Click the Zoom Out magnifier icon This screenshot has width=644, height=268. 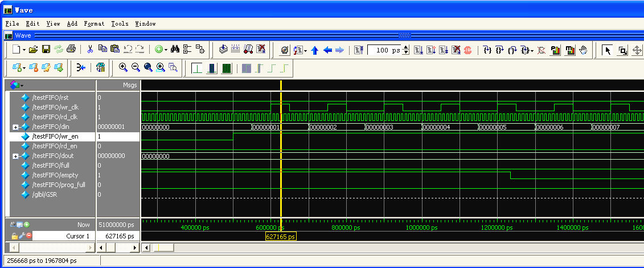coord(136,68)
